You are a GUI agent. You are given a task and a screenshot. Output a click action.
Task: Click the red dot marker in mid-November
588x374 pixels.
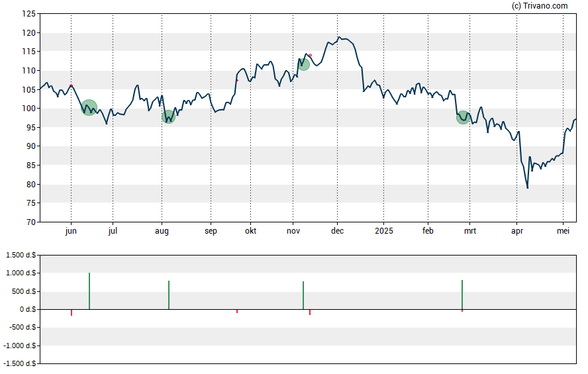(310, 56)
